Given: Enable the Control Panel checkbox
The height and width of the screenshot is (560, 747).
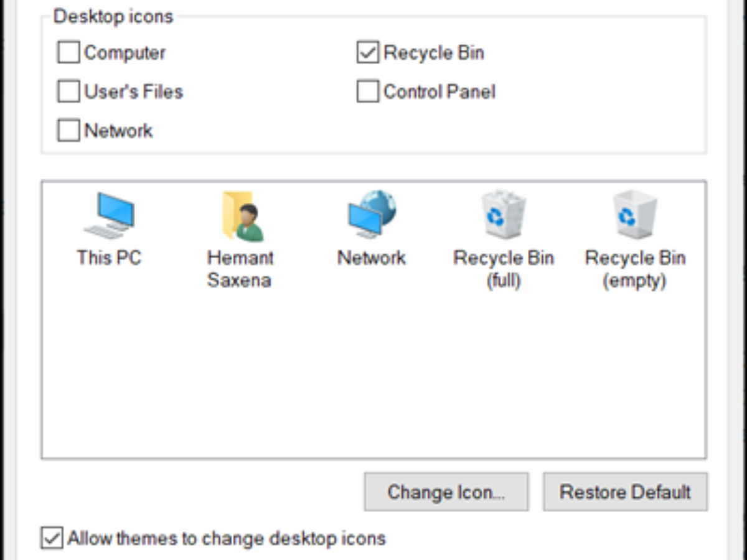Looking at the screenshot, I should point(368,91).
